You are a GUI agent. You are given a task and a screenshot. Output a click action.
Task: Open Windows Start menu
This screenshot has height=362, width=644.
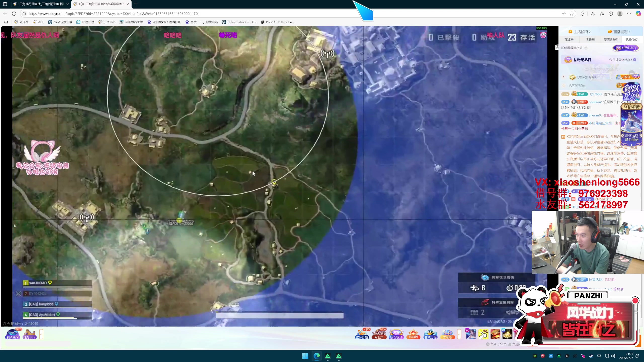[305, 356]
